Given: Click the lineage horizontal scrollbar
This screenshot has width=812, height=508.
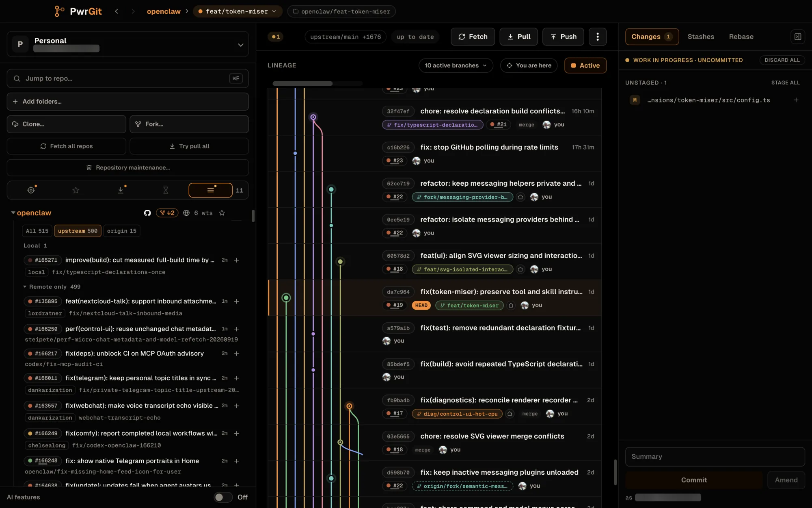Looking at the screenshot, I should coord(302,83).
